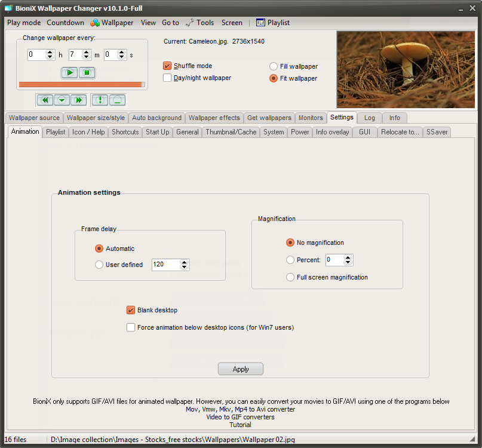Select Percent magnification radio button

point(290,260)
